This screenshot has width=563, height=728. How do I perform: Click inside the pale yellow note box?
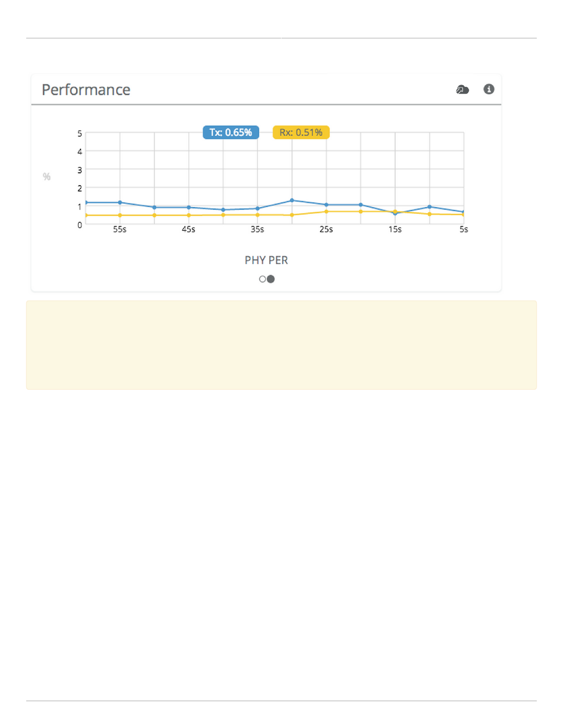pos(281,345)
